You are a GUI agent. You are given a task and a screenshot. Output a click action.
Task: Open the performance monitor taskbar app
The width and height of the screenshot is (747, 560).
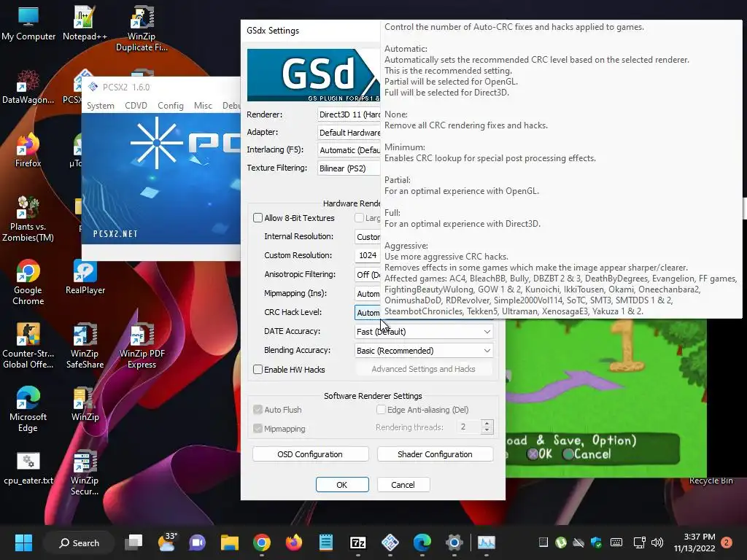487,542
